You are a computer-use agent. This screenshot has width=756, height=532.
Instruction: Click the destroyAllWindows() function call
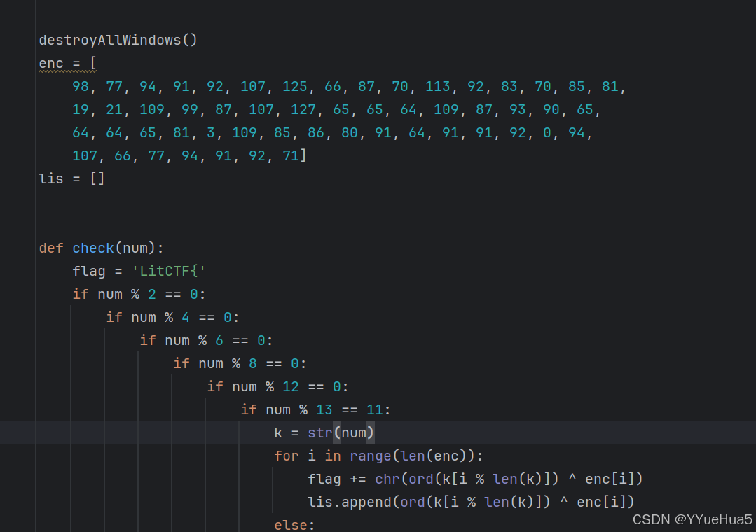(118, 40)
